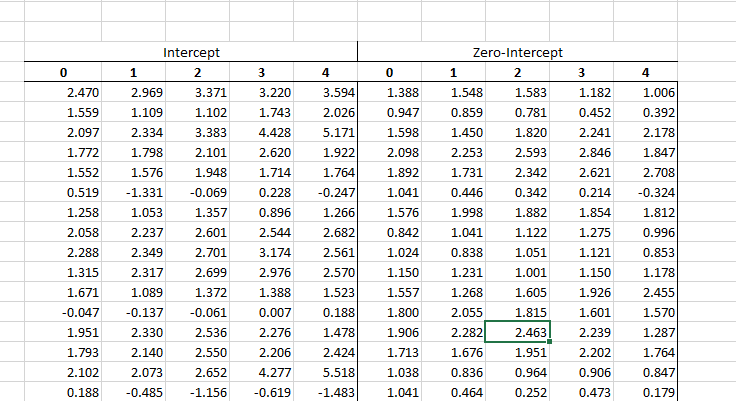Click the cell with value 0.007

coord(261,313)
